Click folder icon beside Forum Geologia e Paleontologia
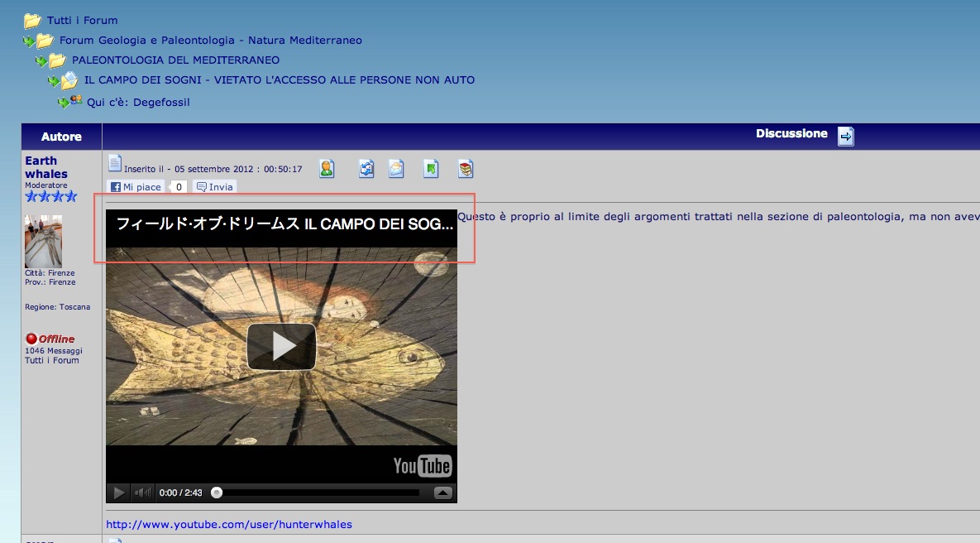This screenshot has height=543, width=980. click(45, 41)
